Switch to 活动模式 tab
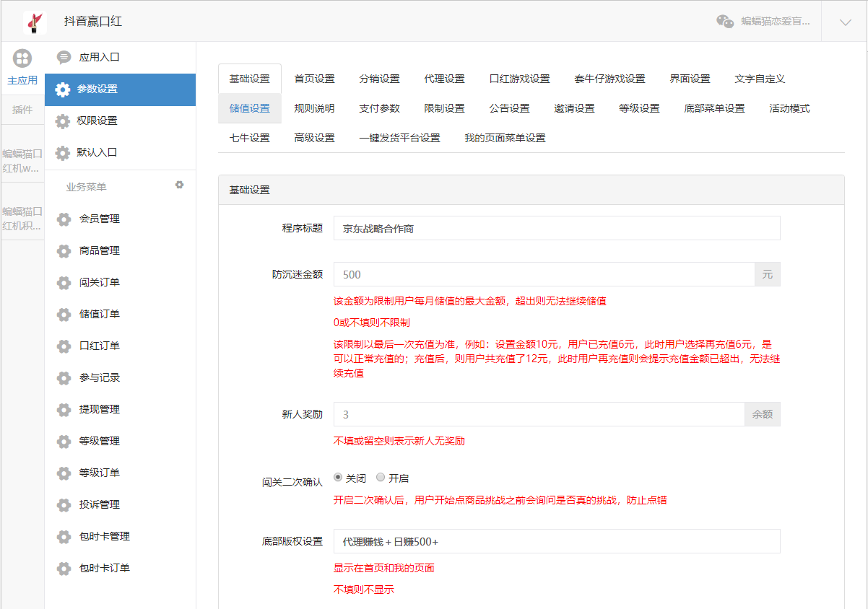The image size is (868, 609). pos(789,108)
